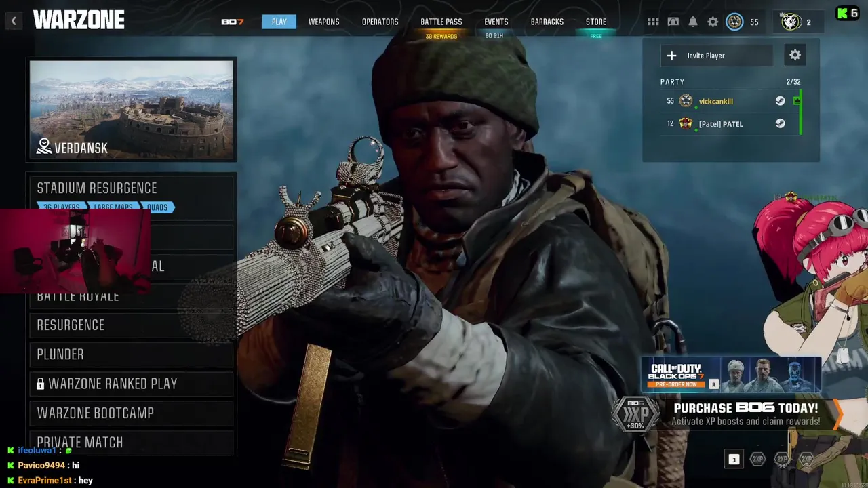
Task: Click chat username EvraPrime1st
Action: pos(45,481)
